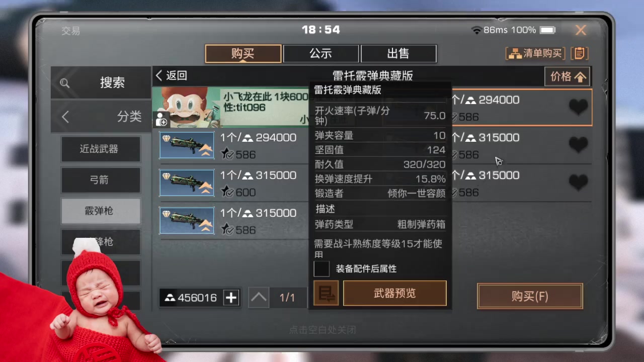
Task: Favorite the second listing's heart at 315000
Action: tap(578, 145)
